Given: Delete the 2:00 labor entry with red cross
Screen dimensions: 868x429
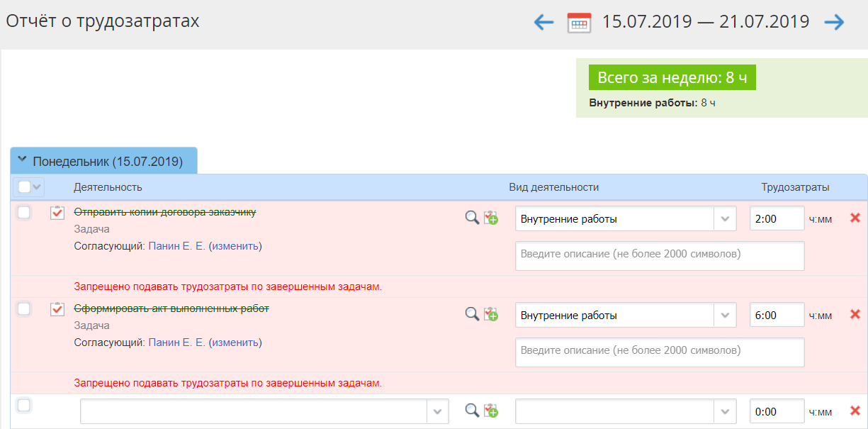Looking at the screenshot, I should (x=855, y=218).
